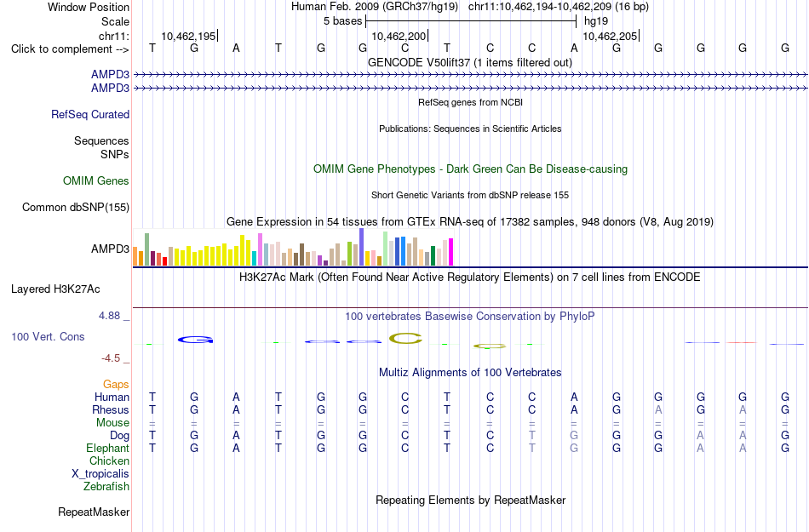The image size is (809, 532).
Task: Click the 'hg19' label beside scale bar
Action: pos(596,21)
